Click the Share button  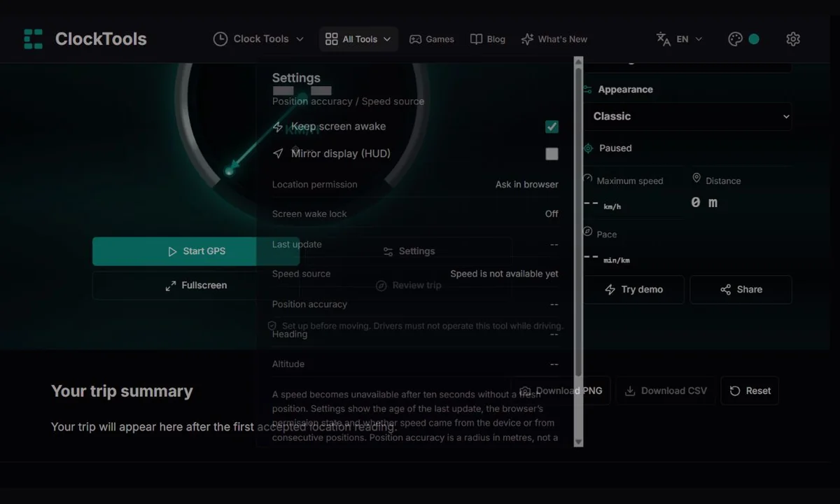coord(741,289)
